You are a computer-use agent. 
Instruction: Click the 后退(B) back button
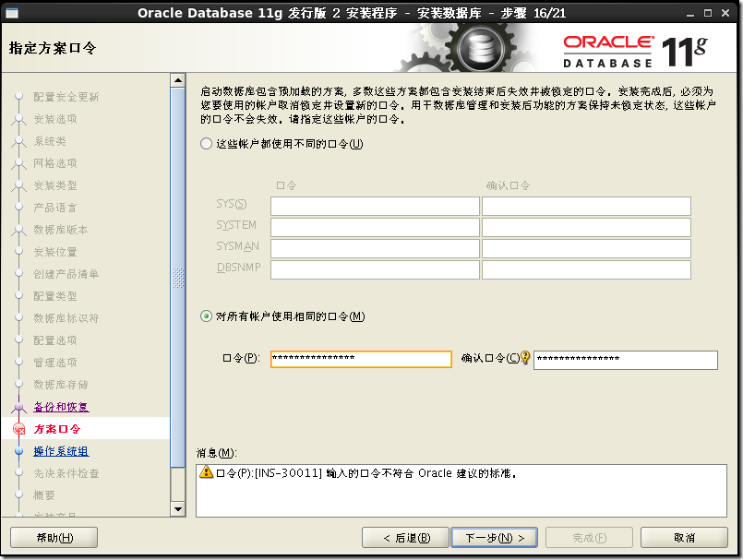coord(405,538)
